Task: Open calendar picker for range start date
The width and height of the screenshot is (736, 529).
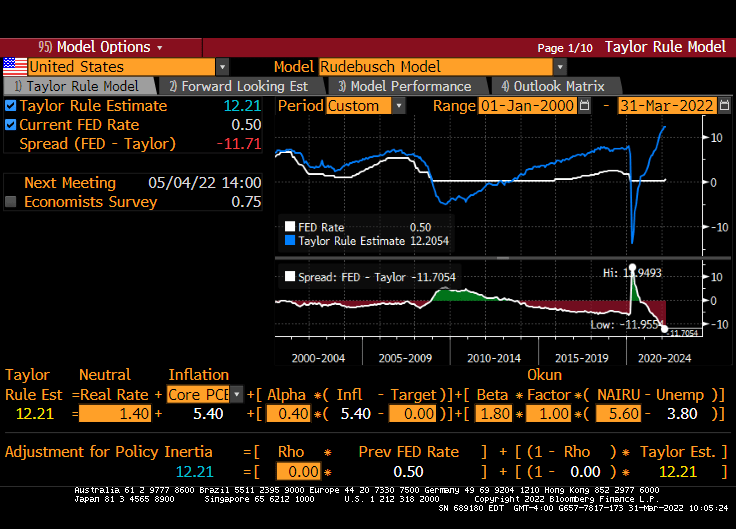Action: pos(585,105)
